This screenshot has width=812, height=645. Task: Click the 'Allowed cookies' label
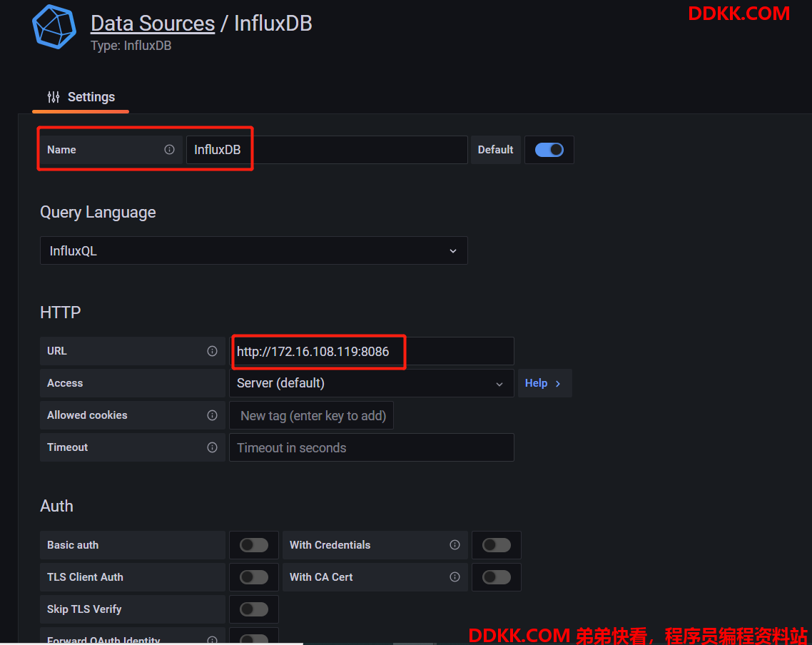(x=87, y=415)
